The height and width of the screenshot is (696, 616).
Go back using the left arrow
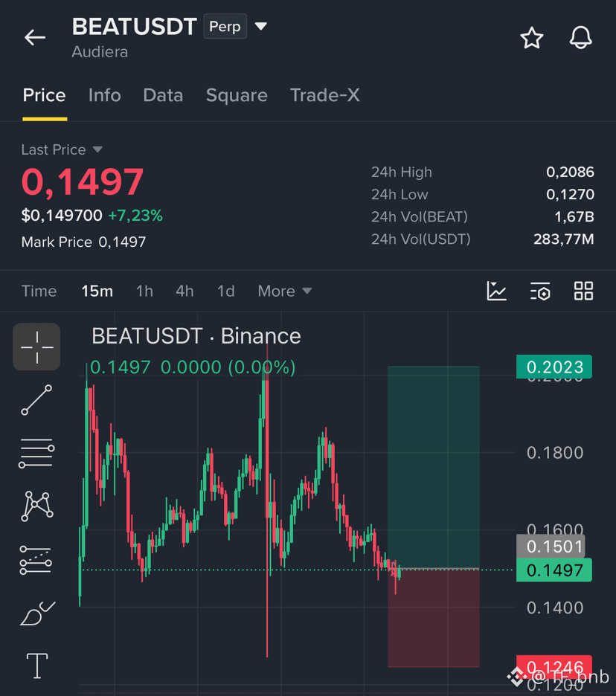(35, 38)
